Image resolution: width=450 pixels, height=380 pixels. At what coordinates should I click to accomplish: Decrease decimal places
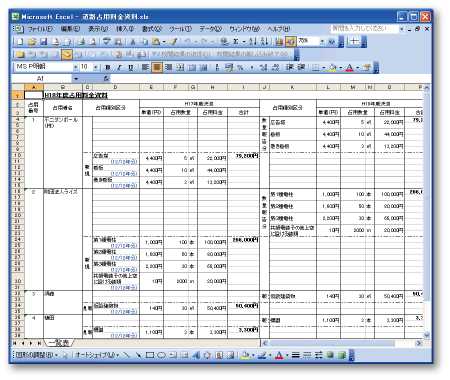click(x=275, y=68)
